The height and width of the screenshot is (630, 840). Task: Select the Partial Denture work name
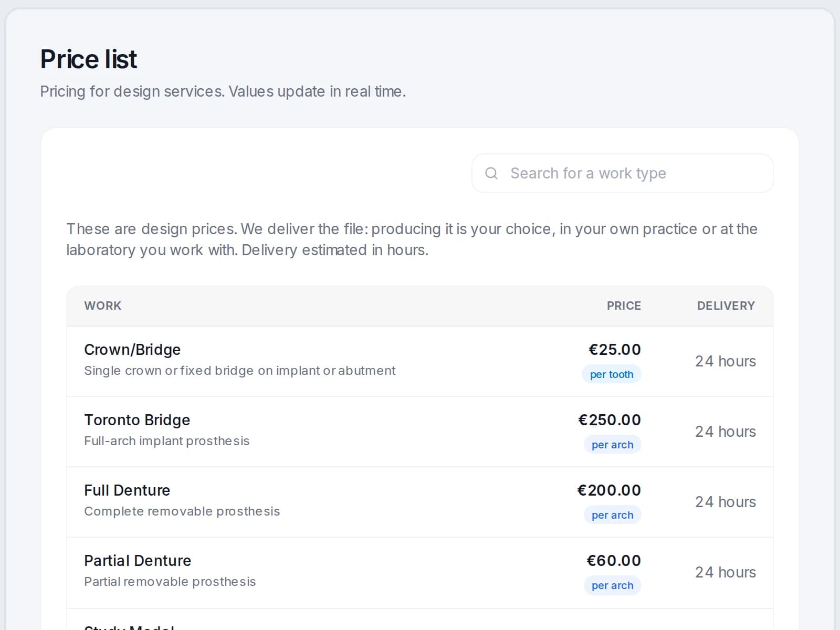click(x=138, y=561)
